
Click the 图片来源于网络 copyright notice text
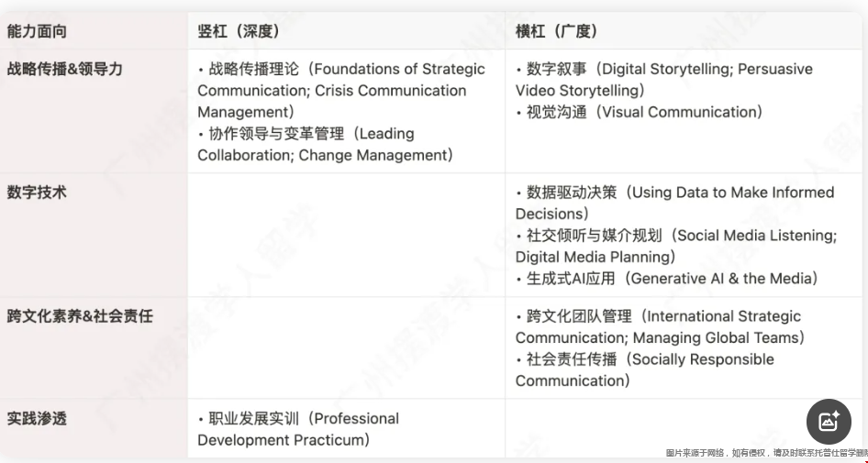pyautogui.click(x=765, y=453)
